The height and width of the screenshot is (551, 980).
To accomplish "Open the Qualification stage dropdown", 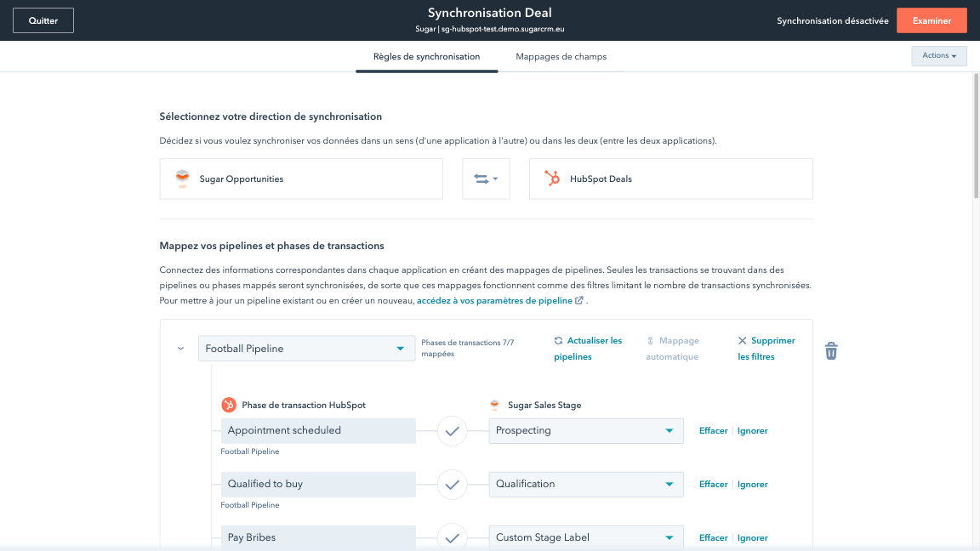I will (585, 484).
